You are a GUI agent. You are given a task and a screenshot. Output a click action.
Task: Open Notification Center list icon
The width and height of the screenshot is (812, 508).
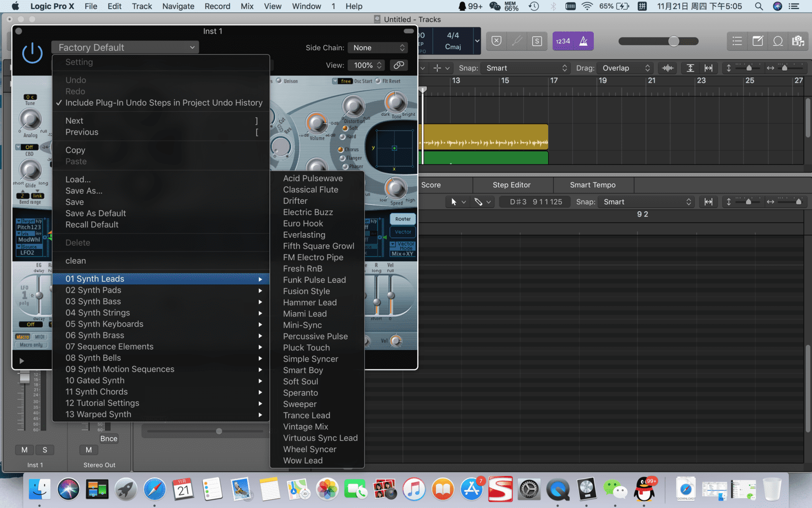point(794,6)
